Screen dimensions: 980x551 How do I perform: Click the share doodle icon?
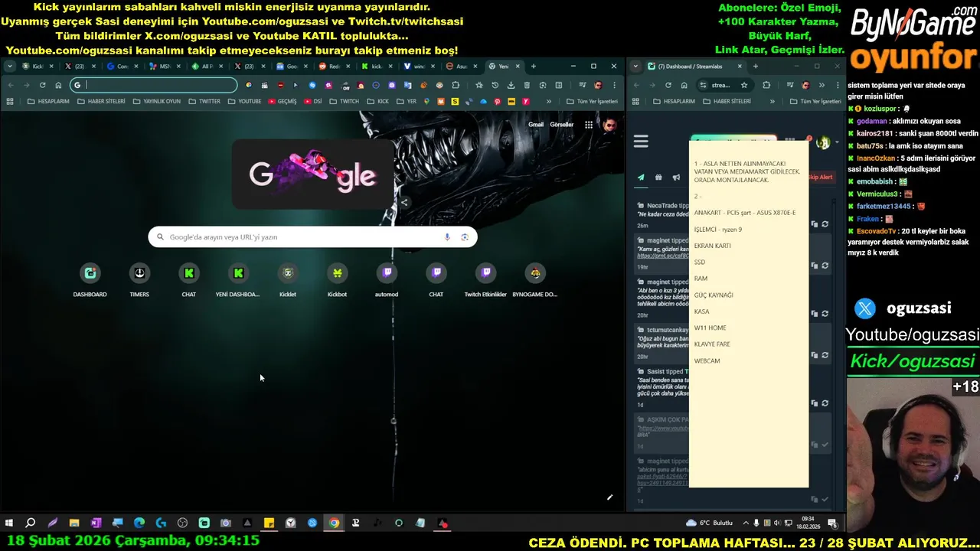pos(404,203)
